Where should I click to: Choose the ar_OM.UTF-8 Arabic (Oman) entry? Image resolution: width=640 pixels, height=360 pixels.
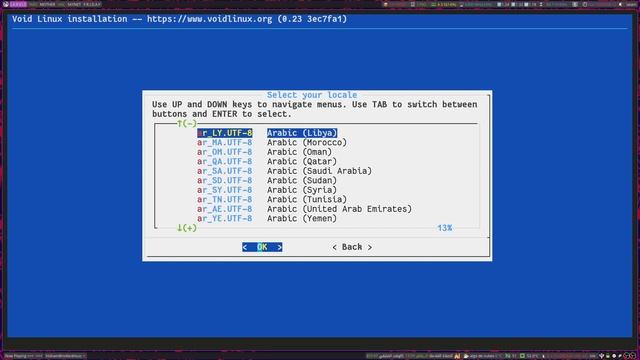pyautogui.click(x=264, y=152)
